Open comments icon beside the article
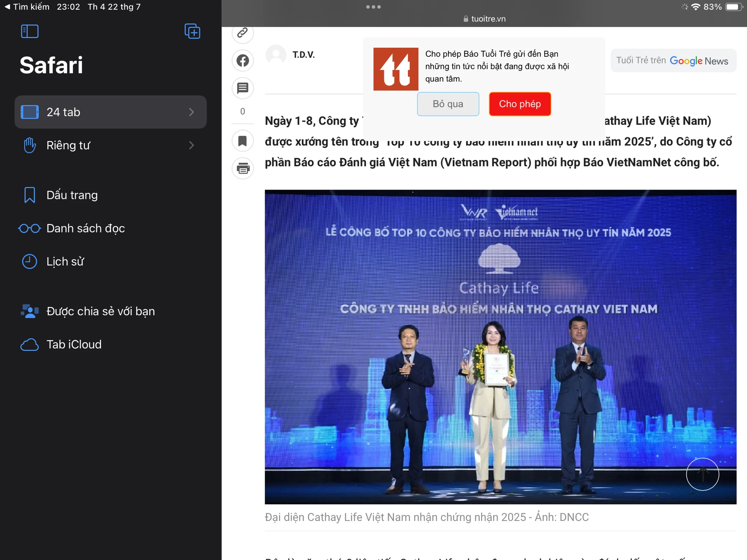Image resolution: width=747 pixels, height=560 pixels. 243,88
